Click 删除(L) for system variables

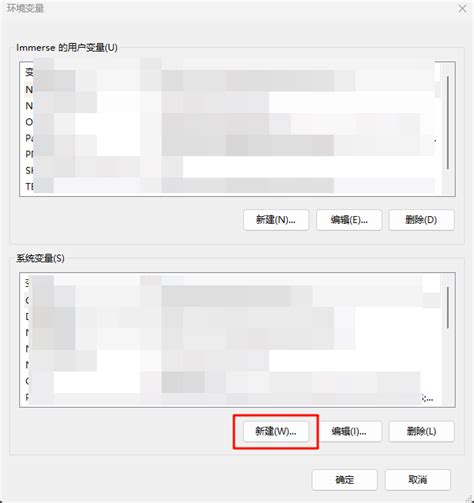(x=421, y=432)
